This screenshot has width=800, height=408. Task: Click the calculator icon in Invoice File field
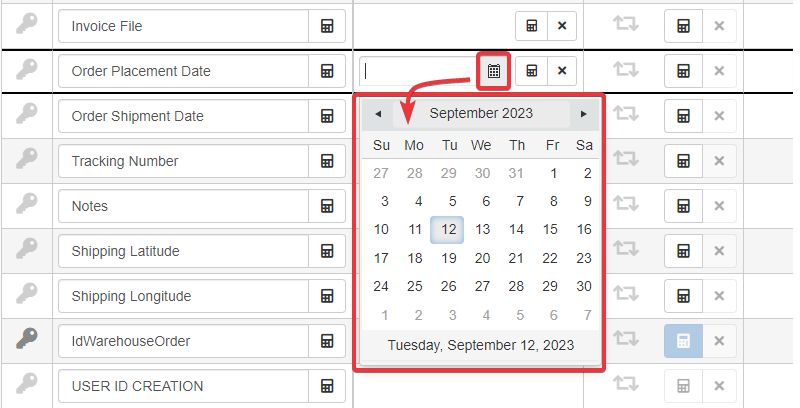326,26
